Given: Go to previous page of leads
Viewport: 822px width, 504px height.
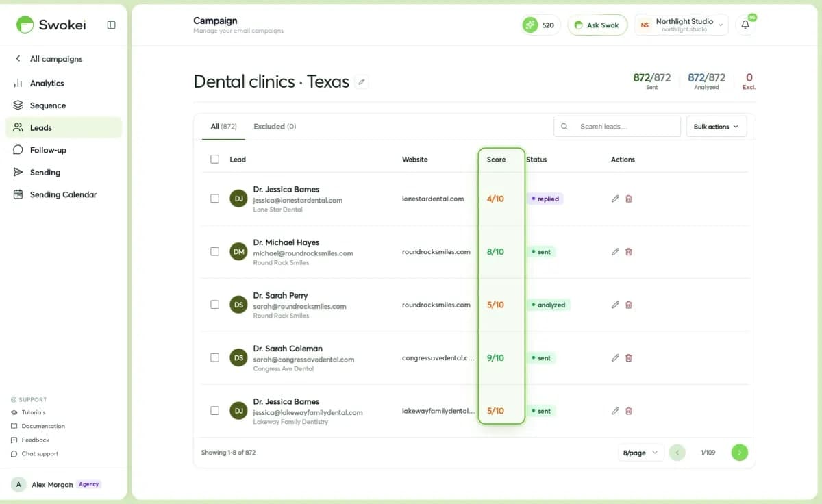Looking at the screenshot, I should coord(677,453).
